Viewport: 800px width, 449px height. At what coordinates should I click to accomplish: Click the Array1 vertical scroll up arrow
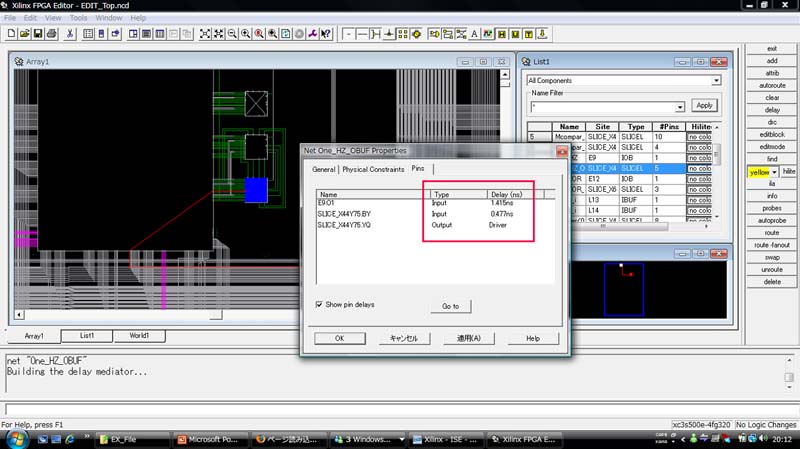[x=505, y=74]
